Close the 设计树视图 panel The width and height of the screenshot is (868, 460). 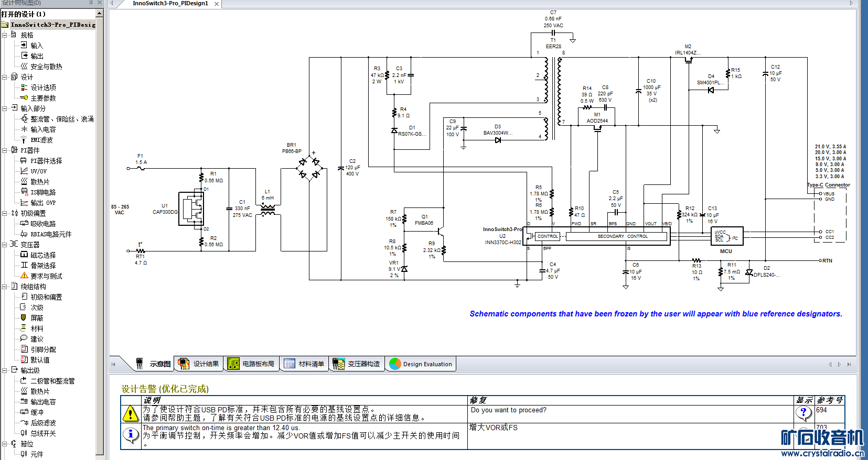point(99,3)
